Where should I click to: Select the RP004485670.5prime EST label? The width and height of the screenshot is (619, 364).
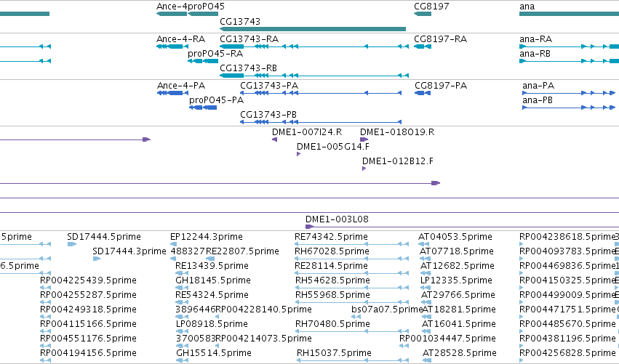click(x=567, y=324)
